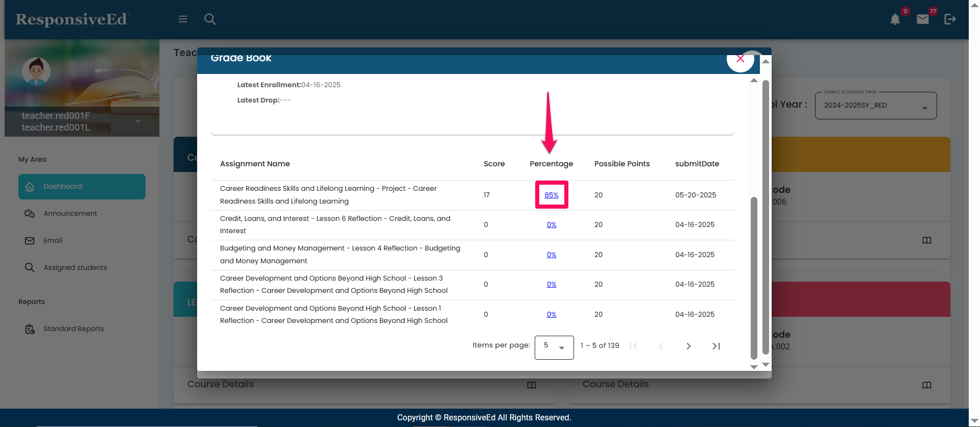
Task: Click the search magnifier icon in header
Action: 210,19
